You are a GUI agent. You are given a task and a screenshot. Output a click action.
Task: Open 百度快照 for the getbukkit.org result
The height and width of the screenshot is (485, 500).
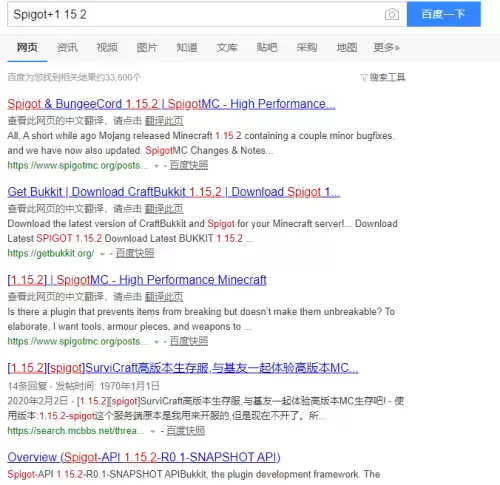(135, 253)
